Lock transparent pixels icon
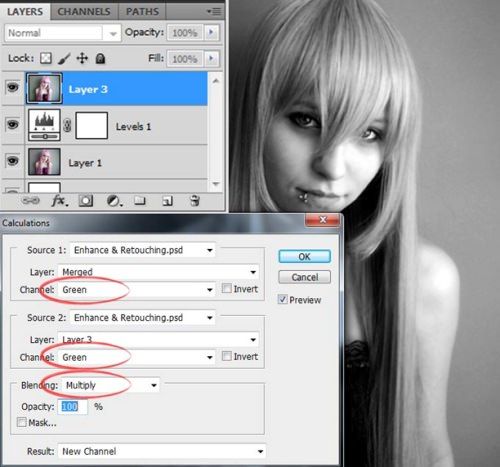The height and width of the screenshot is (467, 500). pos(46,58)
